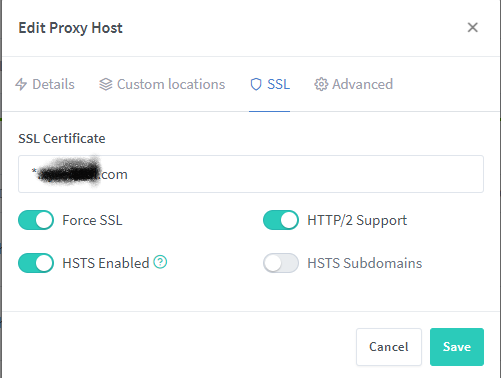The height and width of the screenshot is (378, 501).
Task: Click the lightning bolt Details icon
Action: [21, 84]
